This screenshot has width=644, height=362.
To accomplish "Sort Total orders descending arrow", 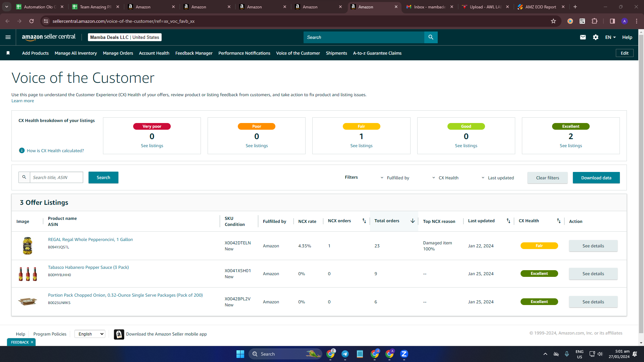I will (x=413, y=221).
